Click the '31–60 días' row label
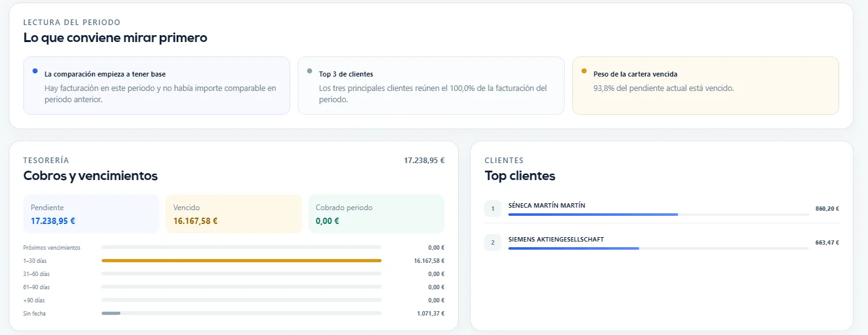Screen dimensions: 868x335 pos(36,274)
